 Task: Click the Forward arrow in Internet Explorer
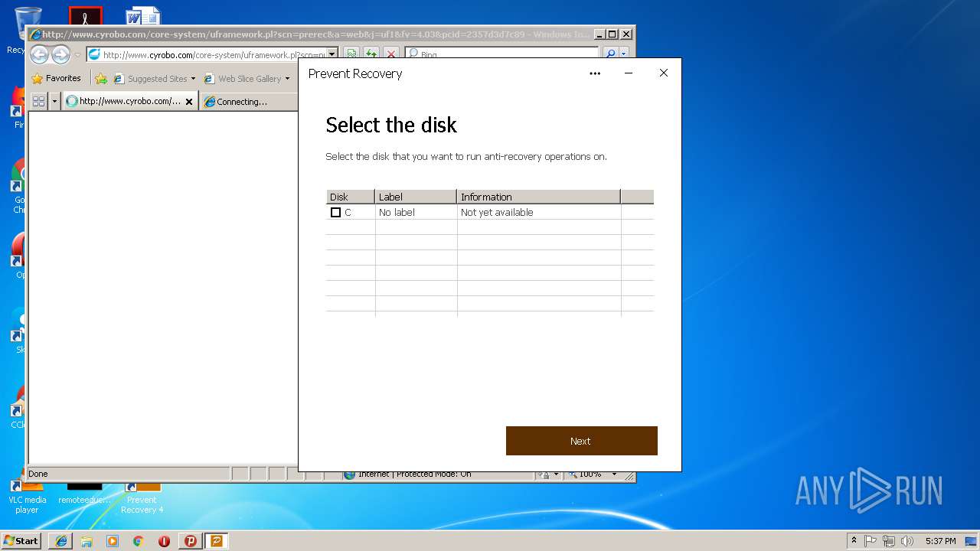click(x=60, y=54)
